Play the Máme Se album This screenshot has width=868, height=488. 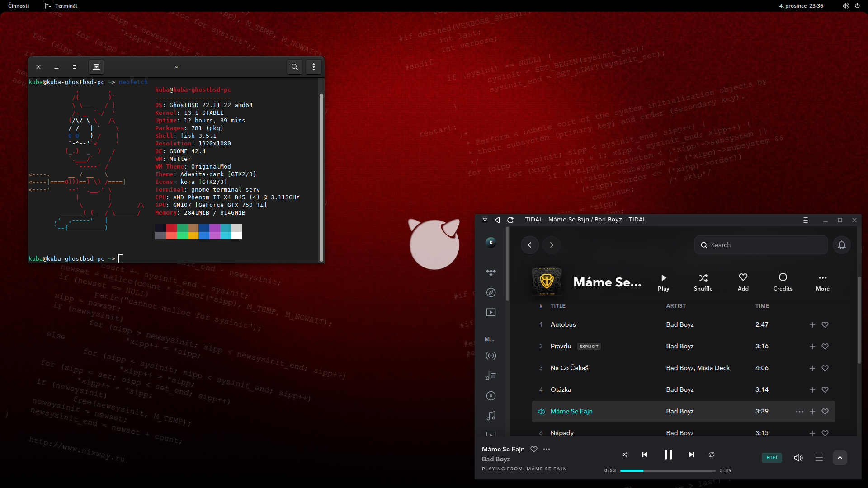664,282
